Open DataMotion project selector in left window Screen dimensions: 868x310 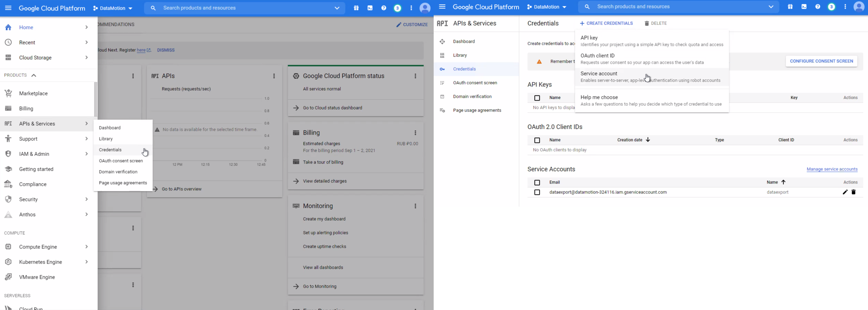tap(113, 8)
